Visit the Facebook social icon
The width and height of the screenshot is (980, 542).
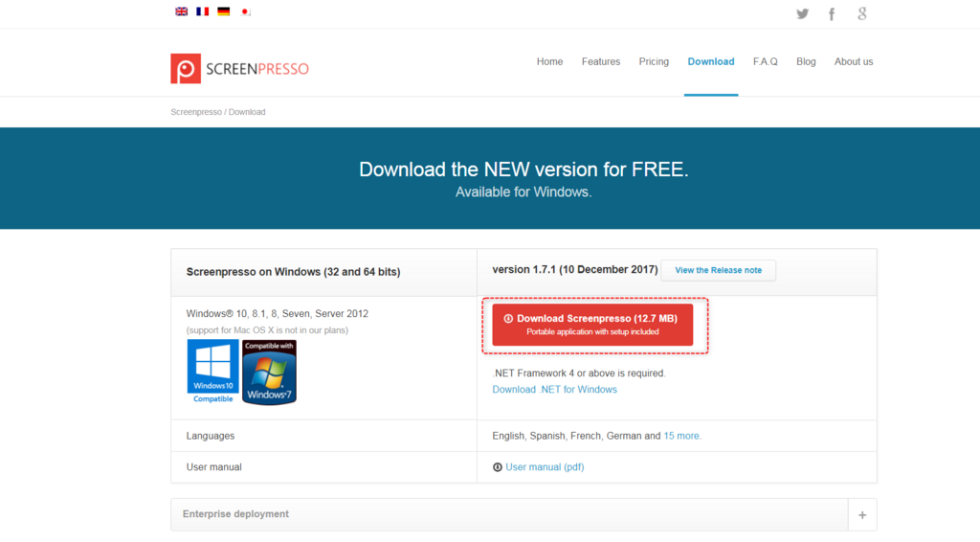(832, 13)
